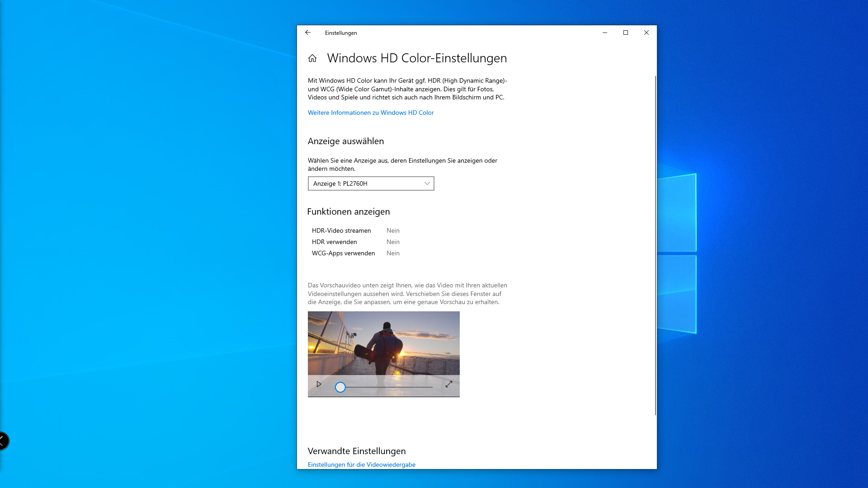Click the Anzeige auswählen heading
This screenshot has height=488, width=868.
tap(346, 141)
